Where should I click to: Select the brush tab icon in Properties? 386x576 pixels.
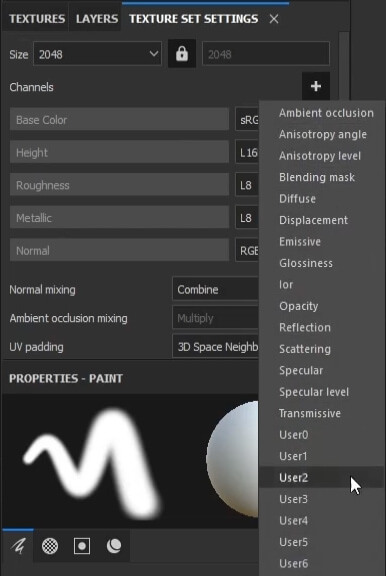click(x=18, y=546)
